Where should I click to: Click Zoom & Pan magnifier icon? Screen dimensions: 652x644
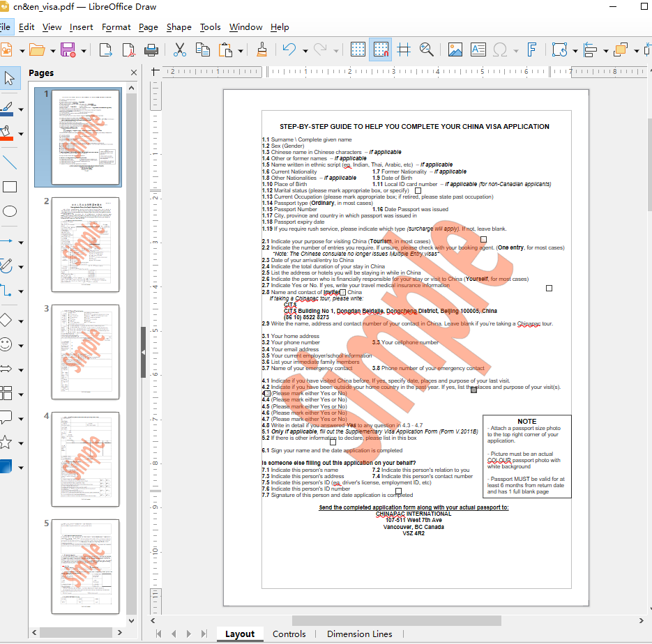click(426, 50)
